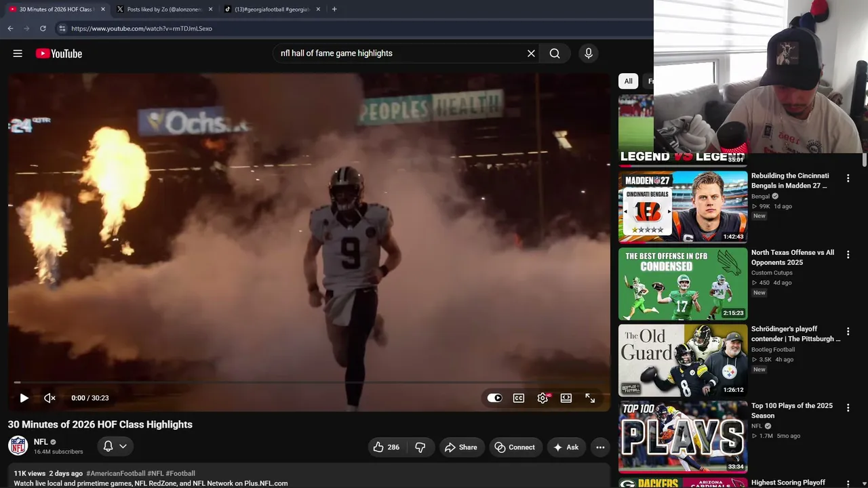Open the #Football hashtag link
The width and height of the screenshot is (868, 488).
(x=180, y=474)
